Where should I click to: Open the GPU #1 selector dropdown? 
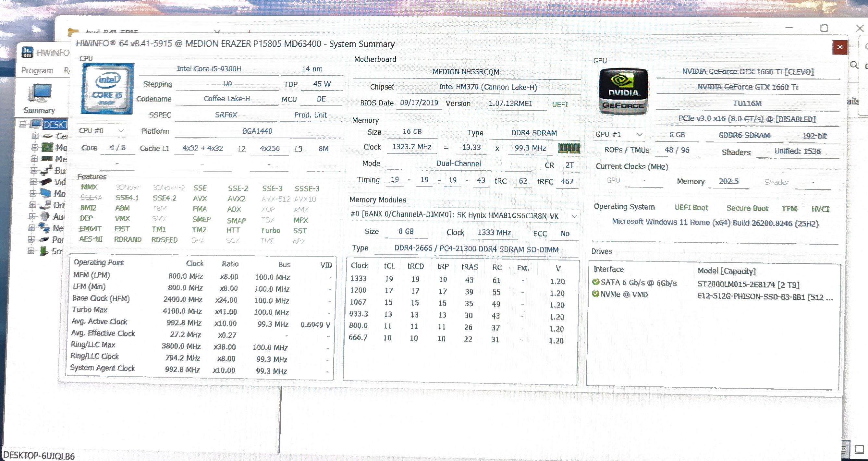point(619,134)
